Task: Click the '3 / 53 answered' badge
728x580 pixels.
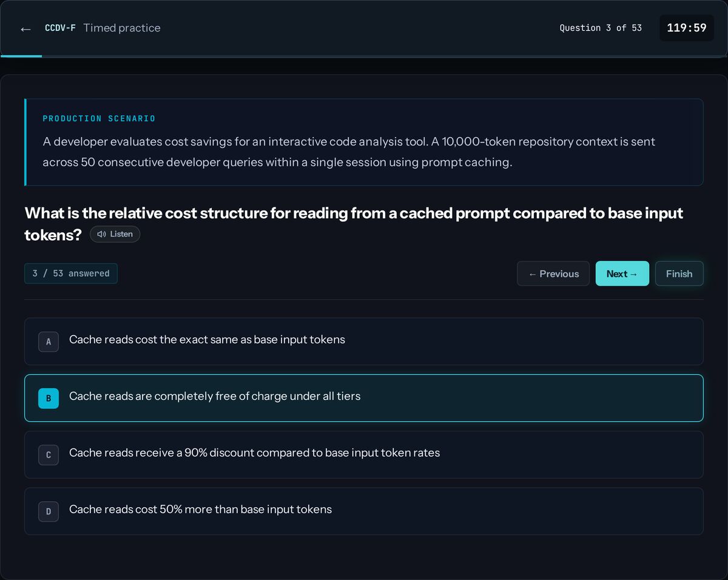Action: click(x=71, y=274)
